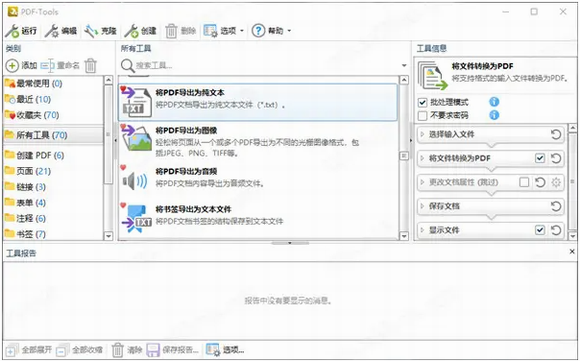The image size is (580, 361).
Task: Click the 运行 (Run) toolbar icon
Action: point(12,31)
